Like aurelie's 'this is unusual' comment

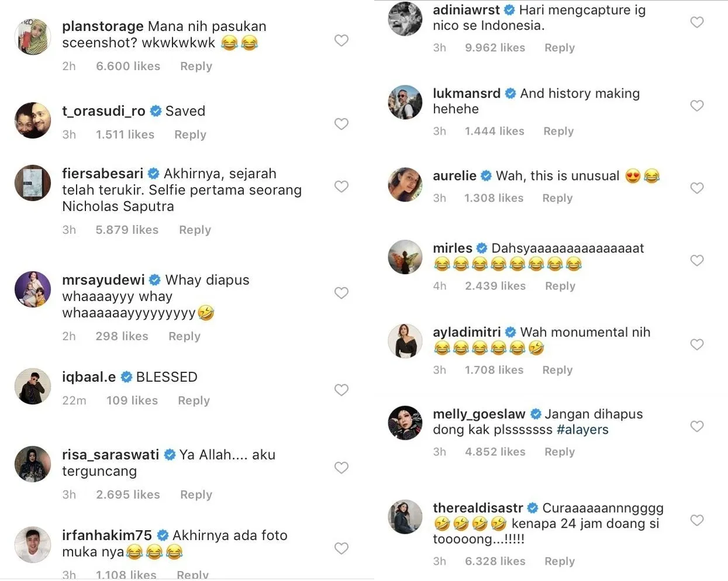(x=697, y=188)
